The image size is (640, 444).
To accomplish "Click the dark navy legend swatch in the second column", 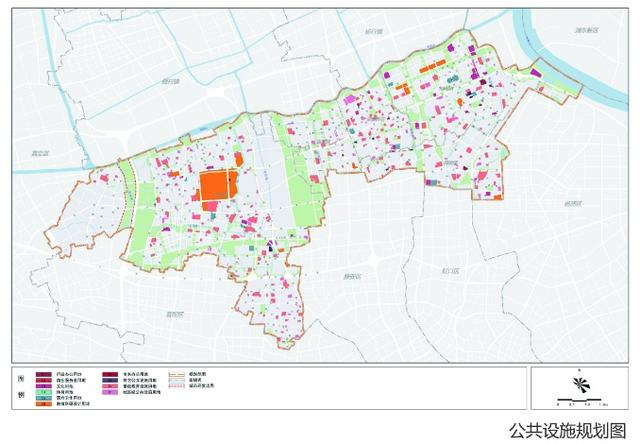I will click(x=110, y=380).
